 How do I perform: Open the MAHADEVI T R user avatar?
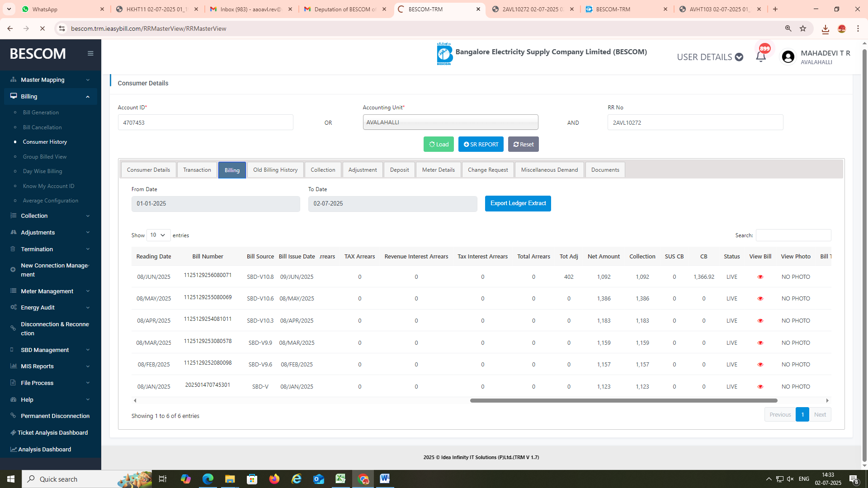click(788, 56)
